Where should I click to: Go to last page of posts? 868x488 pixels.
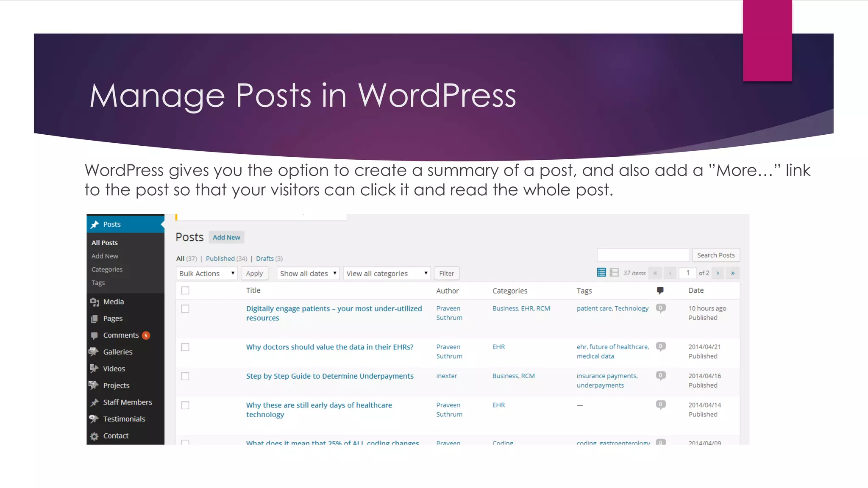click(733, 273)
